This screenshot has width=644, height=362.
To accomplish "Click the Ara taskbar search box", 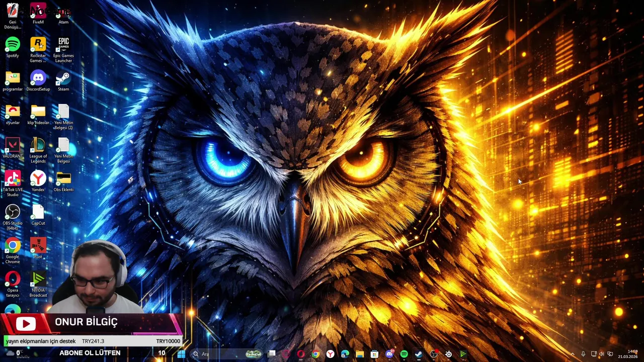I will pyautogui.click(x=226, y=354).
